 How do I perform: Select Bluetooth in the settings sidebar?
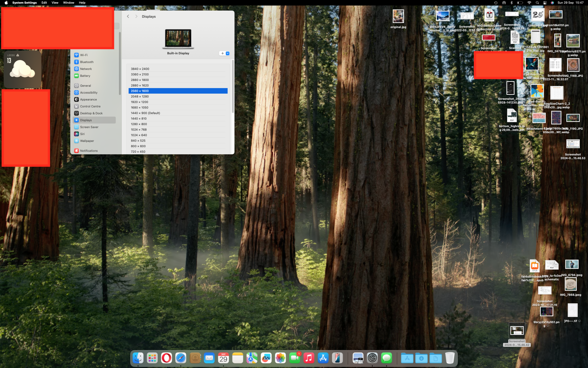coord(86,62)
